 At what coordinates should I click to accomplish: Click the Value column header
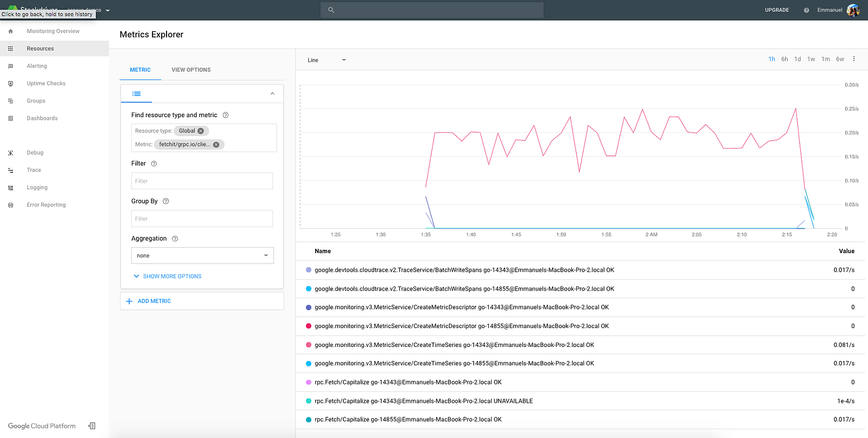click(x=846, y=251)
